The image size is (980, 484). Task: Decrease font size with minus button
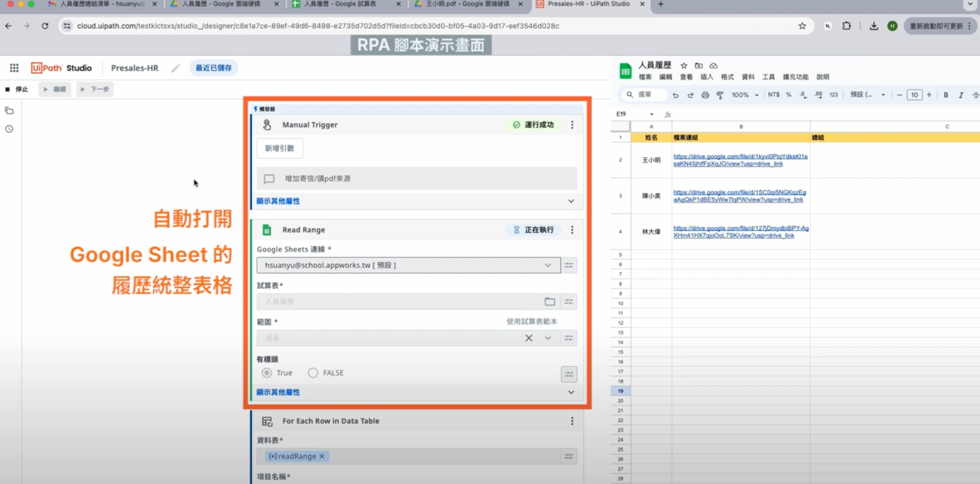899,95
